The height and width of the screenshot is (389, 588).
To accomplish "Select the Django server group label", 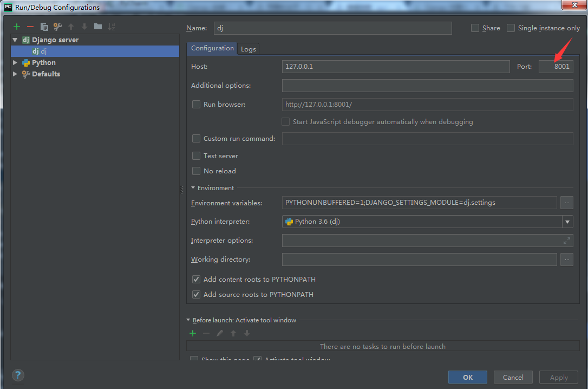I will pos(55,40).
